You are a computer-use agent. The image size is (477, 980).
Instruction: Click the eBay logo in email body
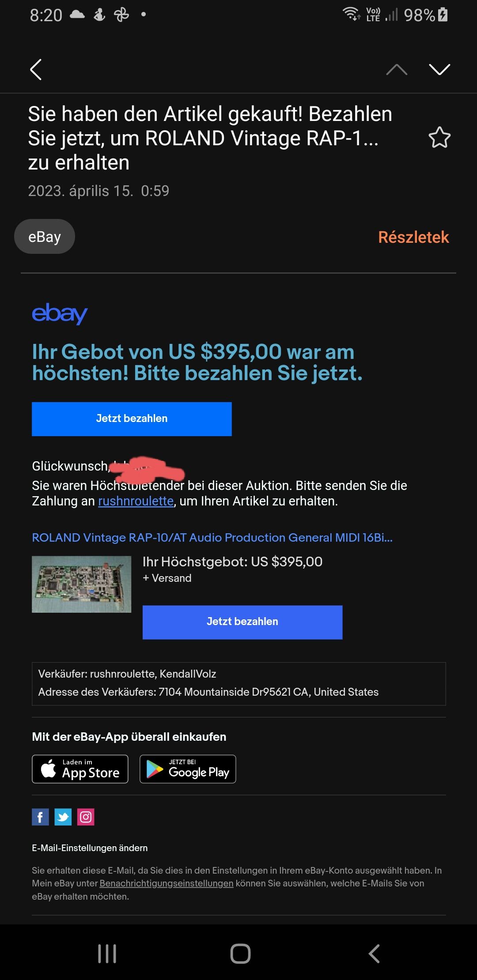click(x=60, y=313)
